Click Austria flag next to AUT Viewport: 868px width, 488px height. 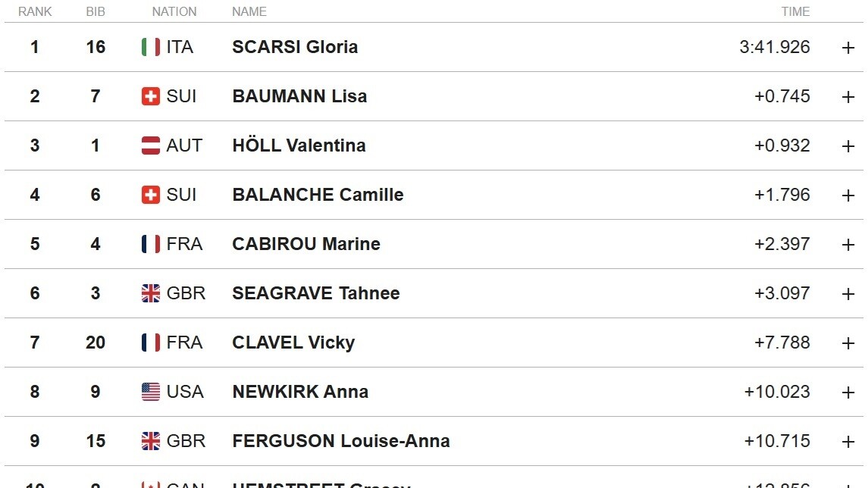(x=151, y=145)
